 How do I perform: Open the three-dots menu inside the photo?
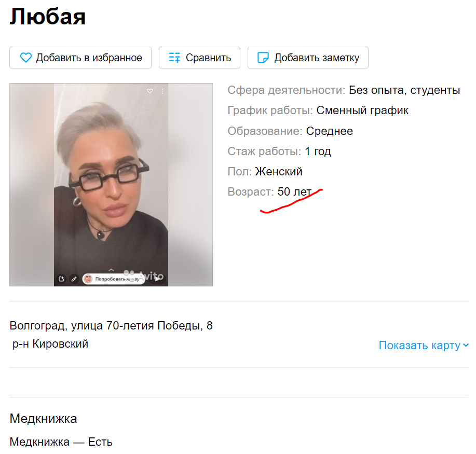(x=162, y=91)
